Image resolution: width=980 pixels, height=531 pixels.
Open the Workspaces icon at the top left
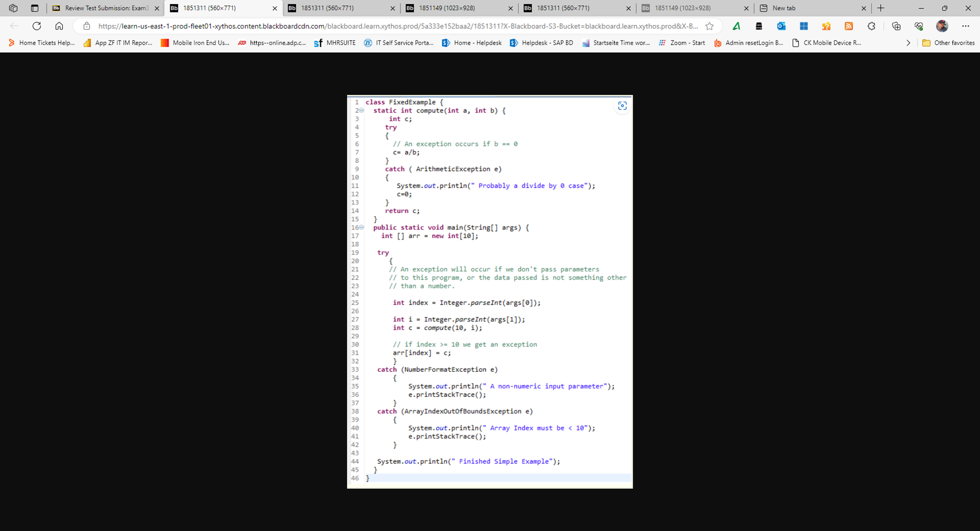click(13, 8)
